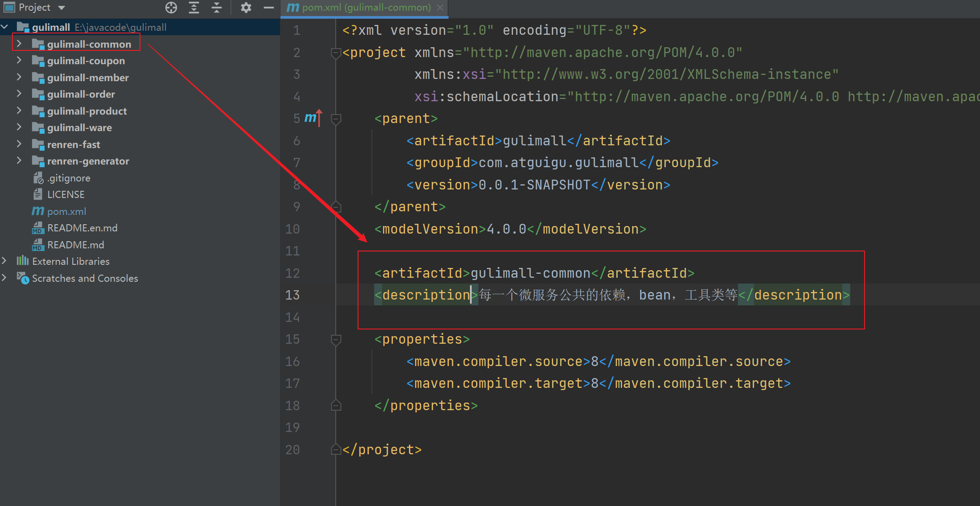Viewport: 980px width, 506px height.
Task: Switch to pom.xml (gulimall-common) tab
Action: 366,8
